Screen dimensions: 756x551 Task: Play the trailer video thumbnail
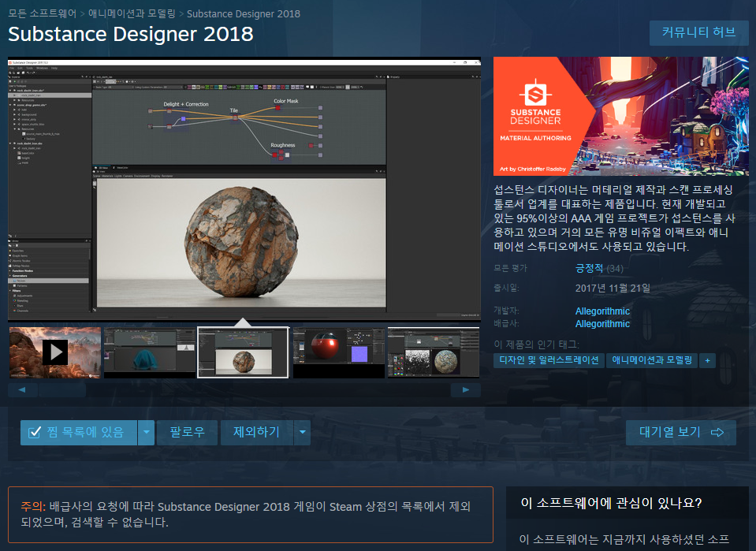click(55, 352)
